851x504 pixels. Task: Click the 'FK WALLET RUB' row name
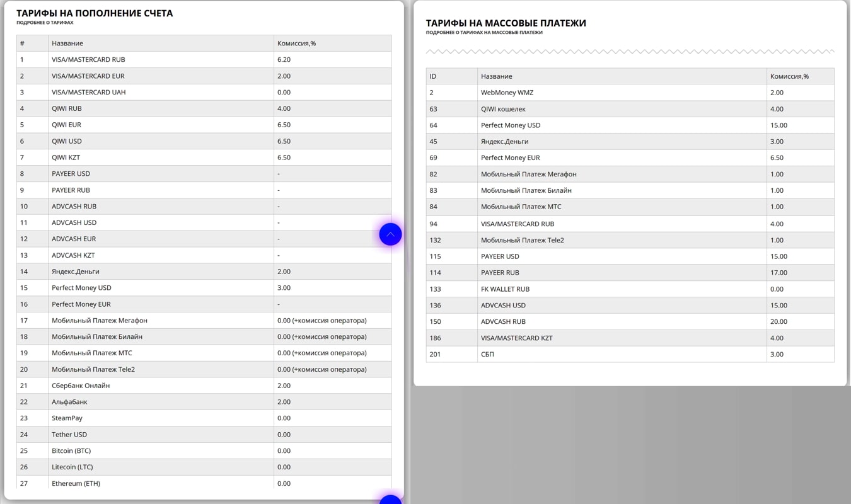(505, 289)
